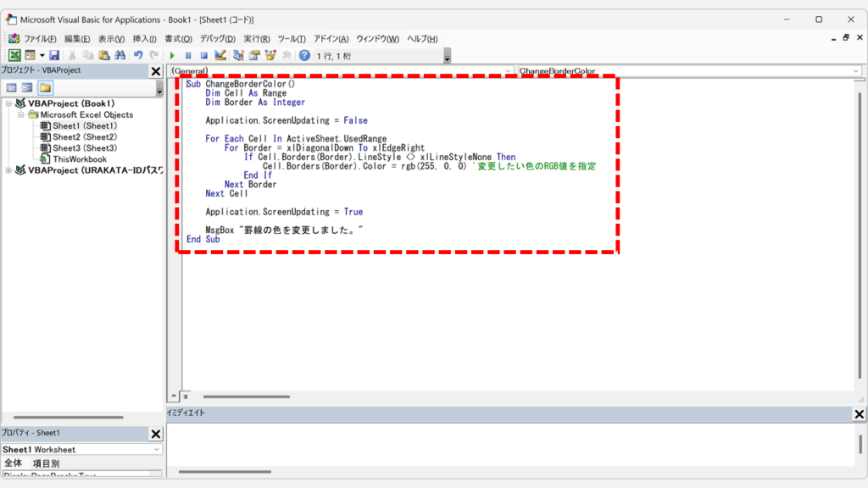Switch to the 項目別 properties tab
Viewport: 868px width, 488px height.
[x=46, y=463]
